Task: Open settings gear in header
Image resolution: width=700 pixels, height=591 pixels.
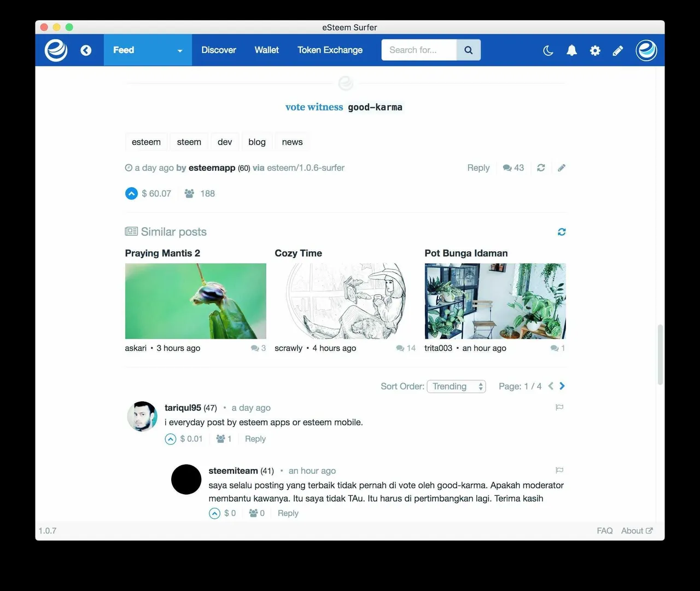Action: [595, 50]
